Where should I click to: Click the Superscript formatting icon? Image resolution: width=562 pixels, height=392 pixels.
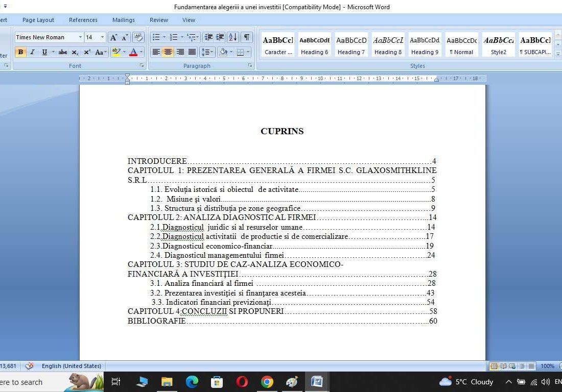(x=87, y=52)
